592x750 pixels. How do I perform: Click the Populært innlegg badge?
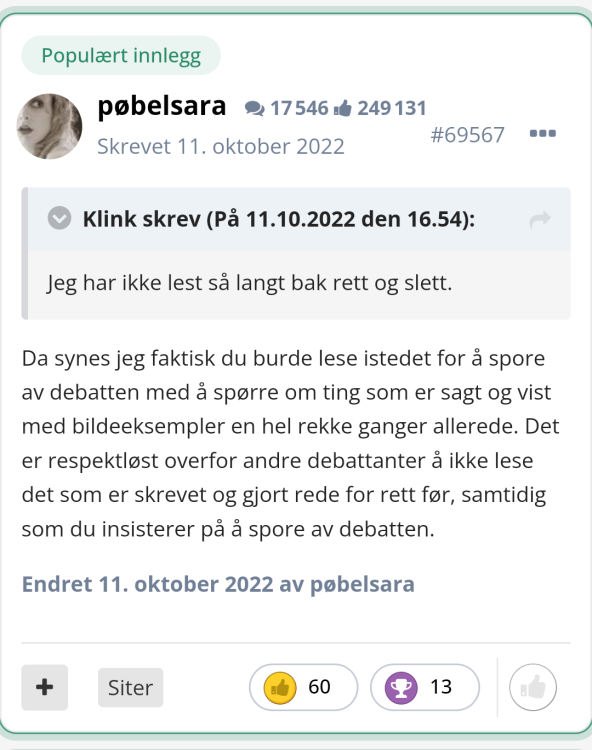click(x=121, y=55)
